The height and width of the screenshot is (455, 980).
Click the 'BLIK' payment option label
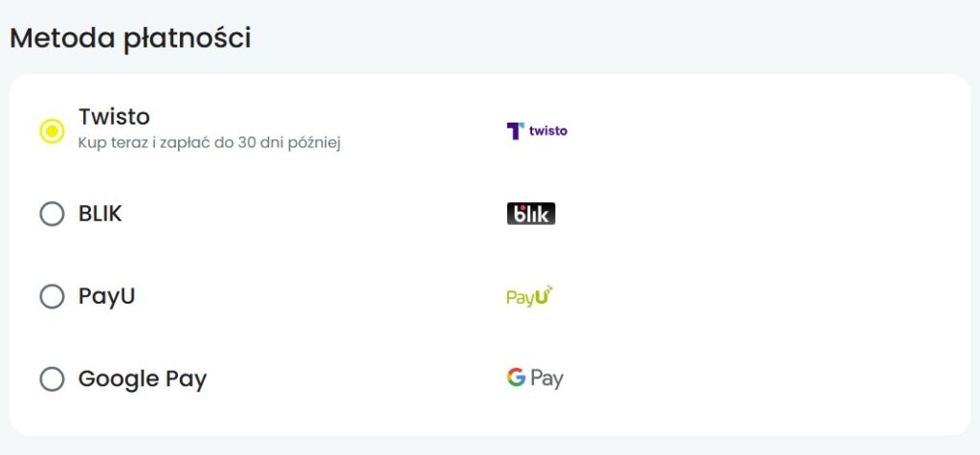(x=100, y=214)
